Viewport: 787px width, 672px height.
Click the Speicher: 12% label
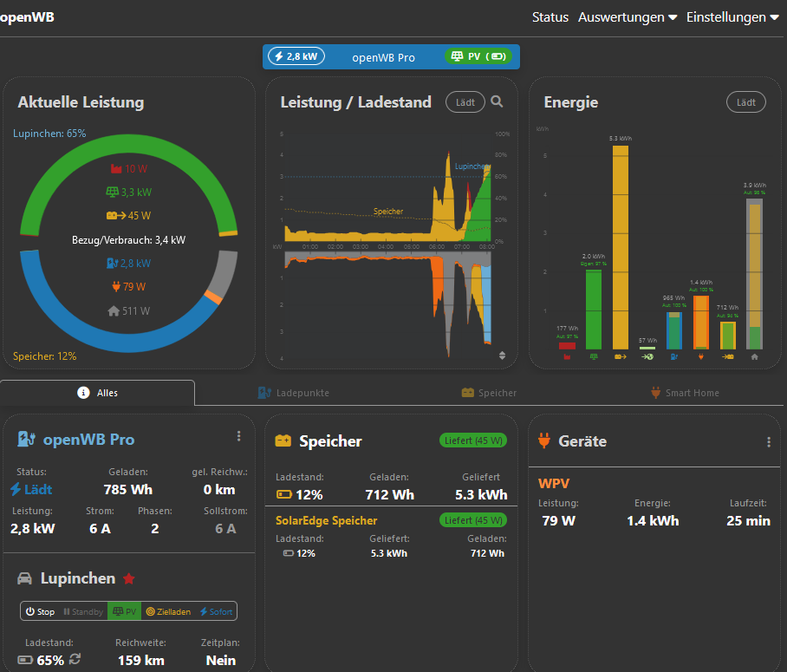point(45,356)
